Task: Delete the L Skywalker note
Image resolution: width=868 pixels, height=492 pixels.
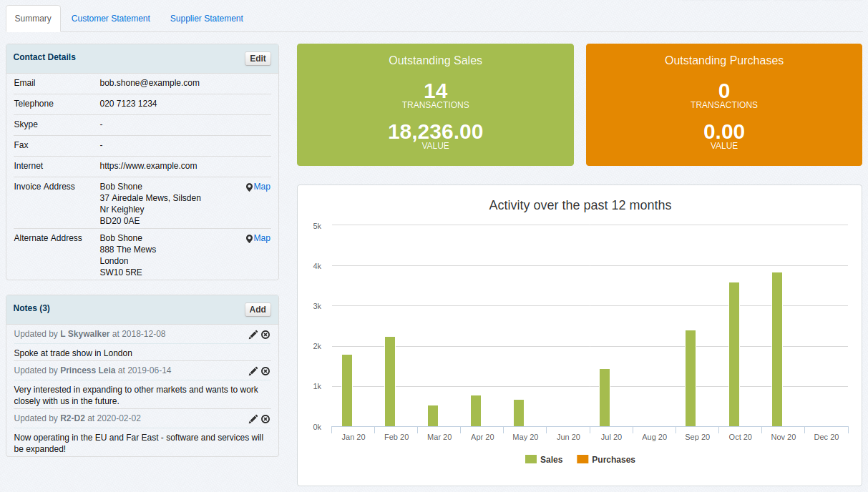Action: (265, 335)
